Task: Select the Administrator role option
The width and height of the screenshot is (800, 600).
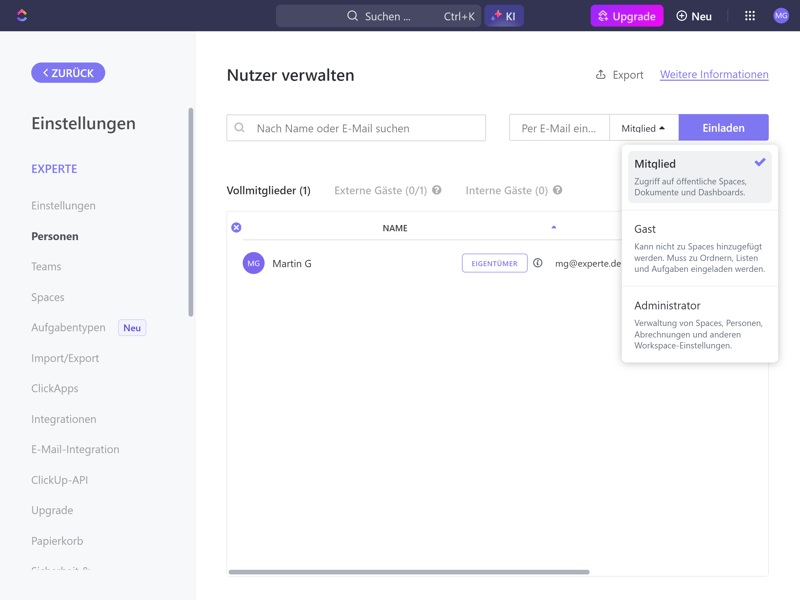Action: [x=699, y=324]
